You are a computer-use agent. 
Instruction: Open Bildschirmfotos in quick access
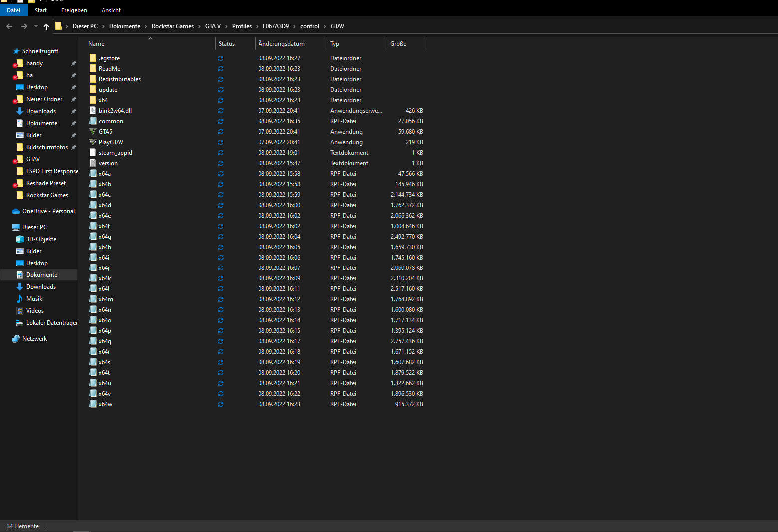47,147
